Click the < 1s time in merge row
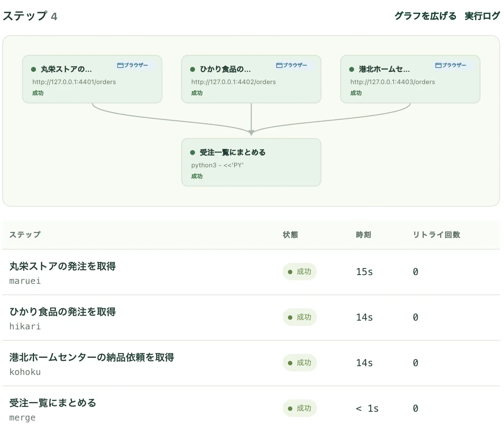Image resolution: width=504 pixels, height=438 pixels. coord(367,409)
